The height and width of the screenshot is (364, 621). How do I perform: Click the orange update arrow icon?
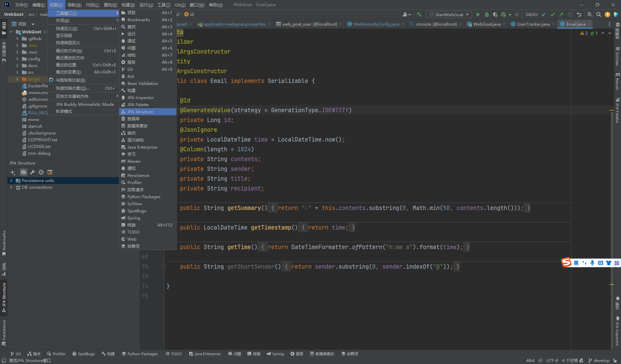click(x=608, y=14)
